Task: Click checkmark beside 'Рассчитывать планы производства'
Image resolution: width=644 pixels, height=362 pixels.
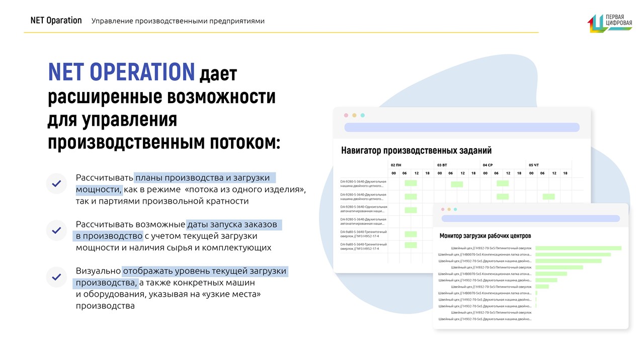Action: click(x=56, y=184)
